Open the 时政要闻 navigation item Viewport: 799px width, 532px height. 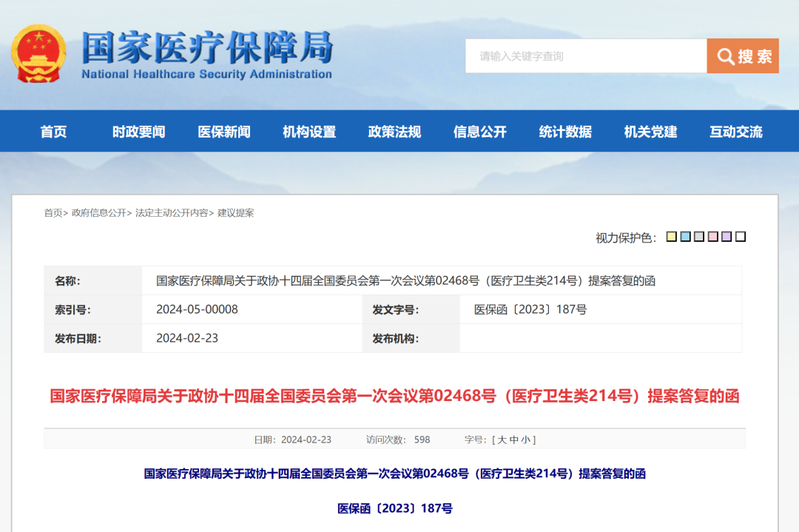pyautogui.click(x=138, y=132)
